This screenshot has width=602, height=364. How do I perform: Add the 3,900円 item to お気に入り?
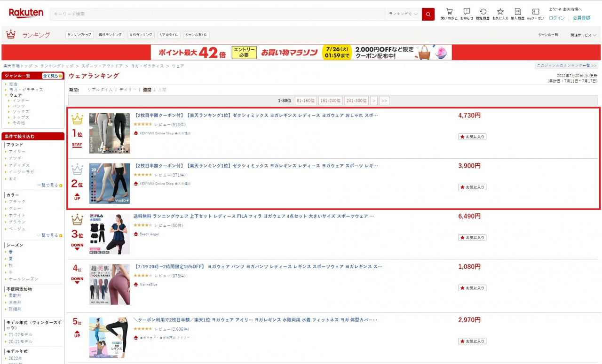pos(472,187)
